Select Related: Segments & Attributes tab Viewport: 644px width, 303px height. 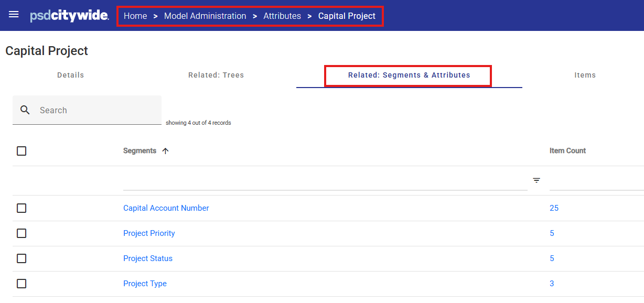pos(409,75)
